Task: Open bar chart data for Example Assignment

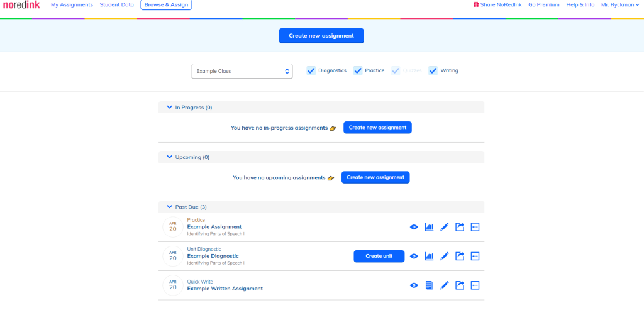Action: coord(430,227)
